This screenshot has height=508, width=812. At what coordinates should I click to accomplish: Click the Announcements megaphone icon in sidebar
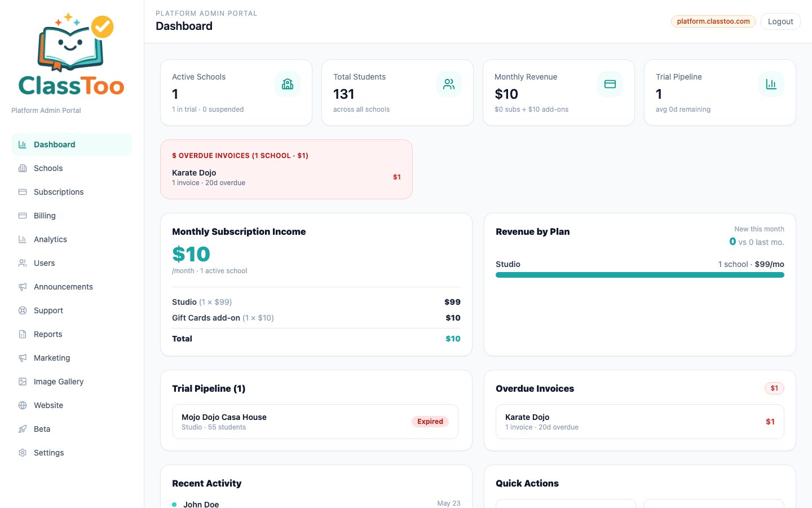point(23,287)
